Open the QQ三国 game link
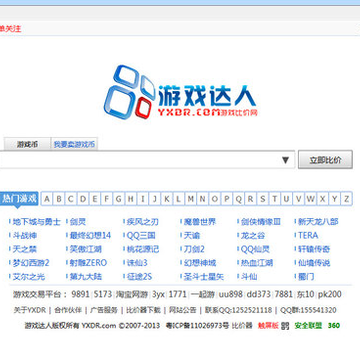This screenshot has width=360, height=360. [x=141, y=235]
